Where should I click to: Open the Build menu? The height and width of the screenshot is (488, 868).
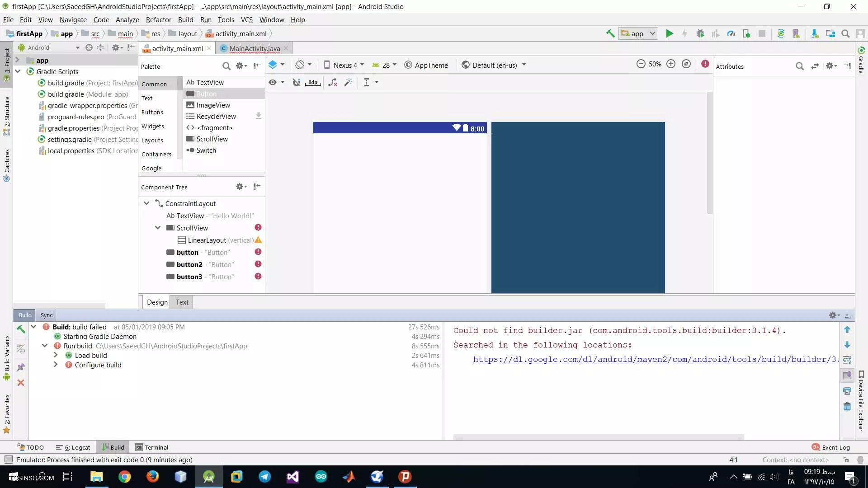185,20
